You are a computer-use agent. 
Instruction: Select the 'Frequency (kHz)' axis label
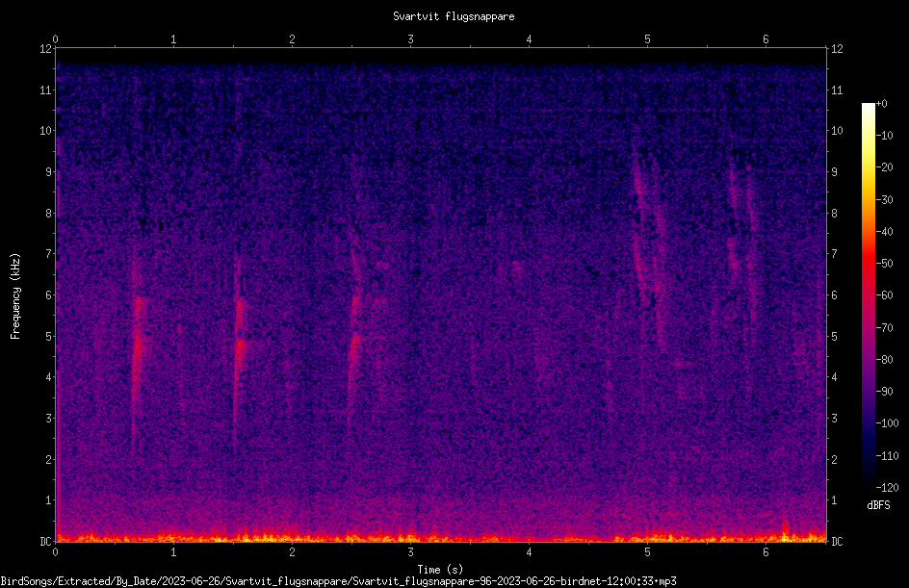point(15,295)
